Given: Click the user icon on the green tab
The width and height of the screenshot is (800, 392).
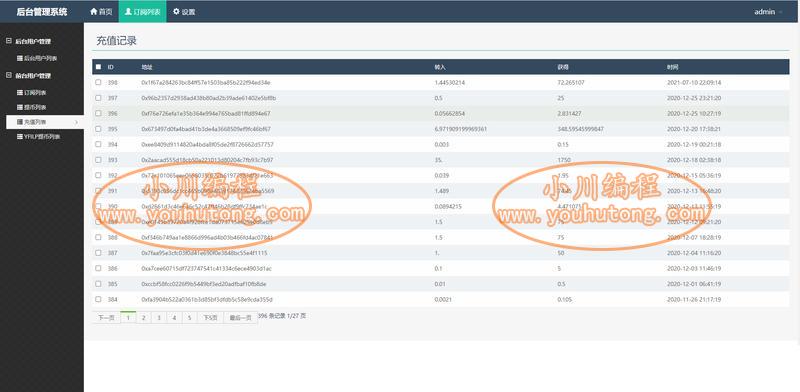Looking at the screenshot, I should tap(128, 11).
